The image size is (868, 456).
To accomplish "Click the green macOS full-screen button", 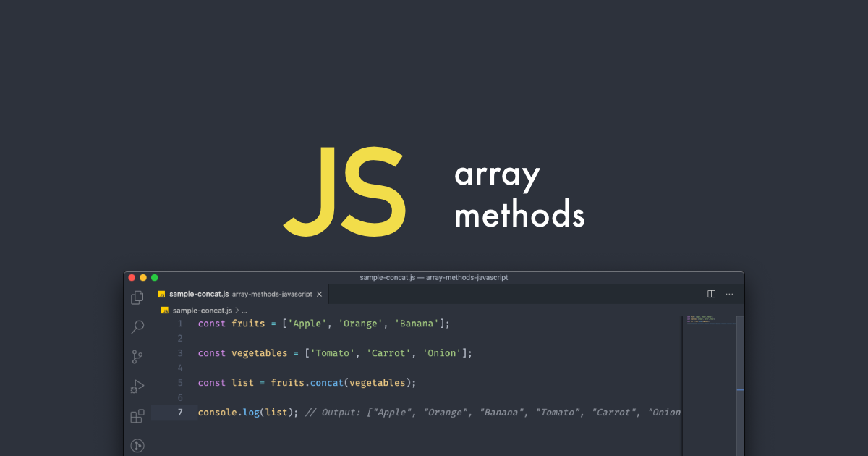I will pos(154,277).
